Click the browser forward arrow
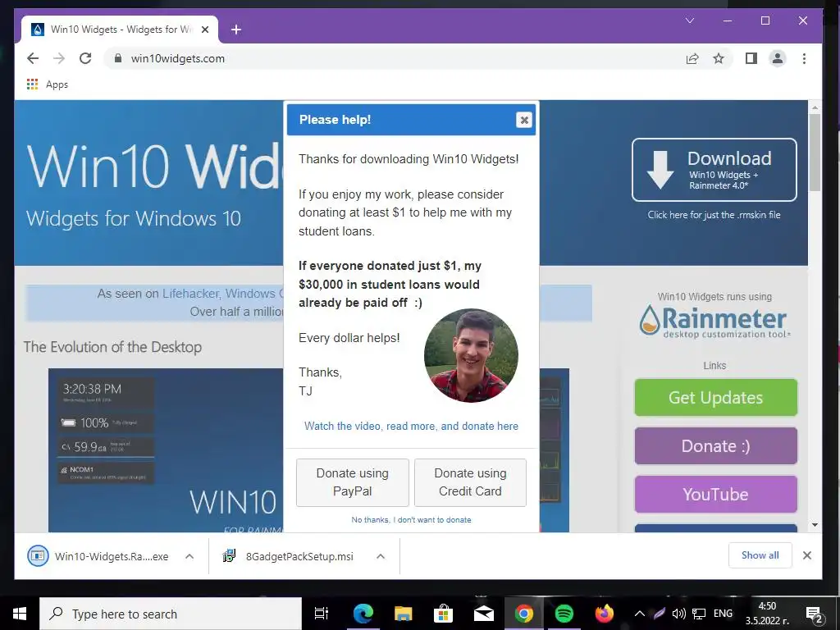The height and width of the screenshot is (630, 840). tap(59, 58)
